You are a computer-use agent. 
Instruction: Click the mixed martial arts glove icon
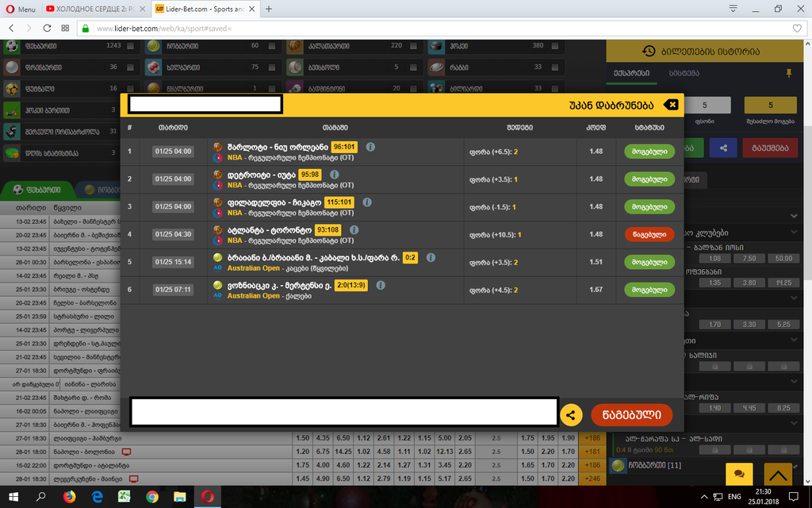(12, 132)
